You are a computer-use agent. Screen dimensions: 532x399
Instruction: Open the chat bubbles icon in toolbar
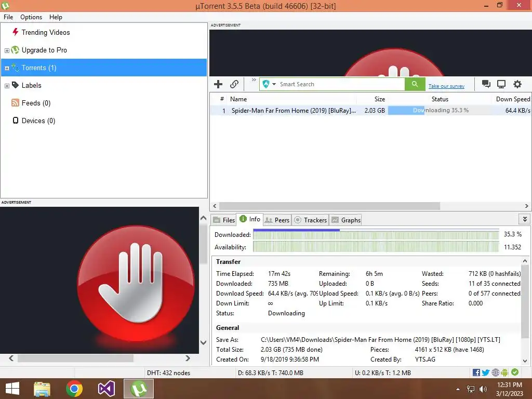coord(486,84)
